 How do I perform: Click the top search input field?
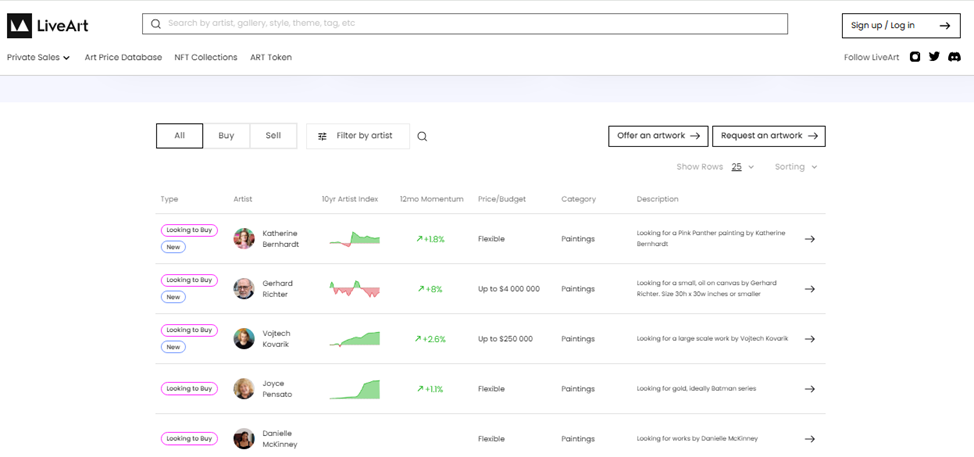(x=465, y=24)
